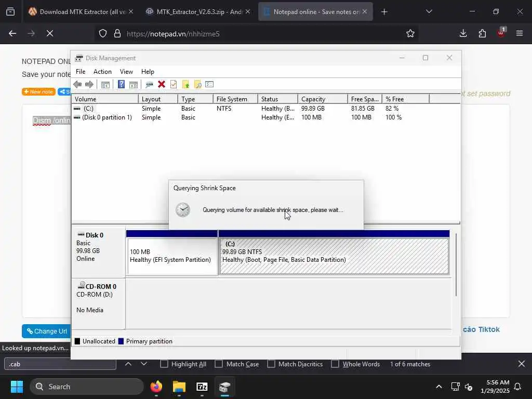The width and height of the screenshot is (532, 399).
Task: Open the Windows Start menu
Action: point(17,387)
